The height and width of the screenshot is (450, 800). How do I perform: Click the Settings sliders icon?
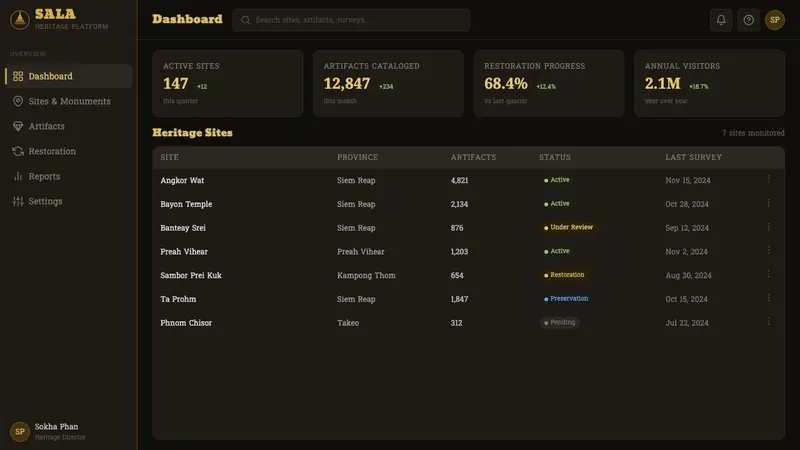tap(18, 201)
